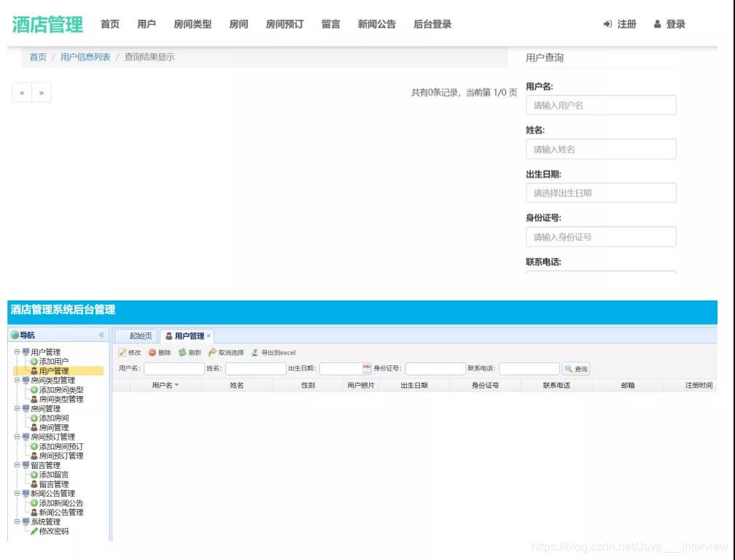Select the 修改 edit icon in the toolbar

click(x=122, y=352)
